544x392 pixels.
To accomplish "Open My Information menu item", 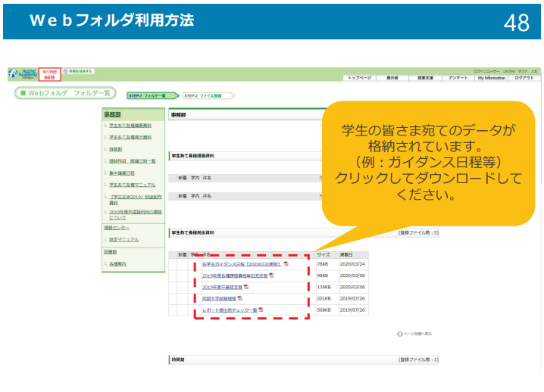I will 491,78.
